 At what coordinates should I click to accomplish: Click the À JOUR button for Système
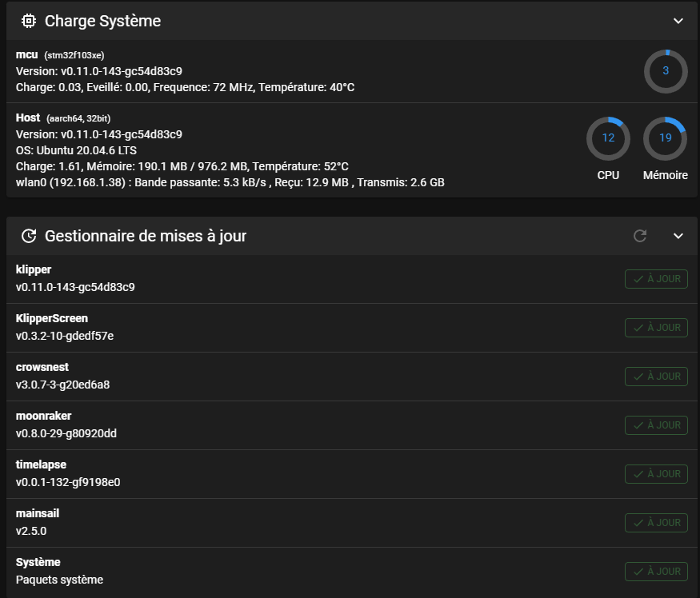pyautogui.click(x=656, y=572)
